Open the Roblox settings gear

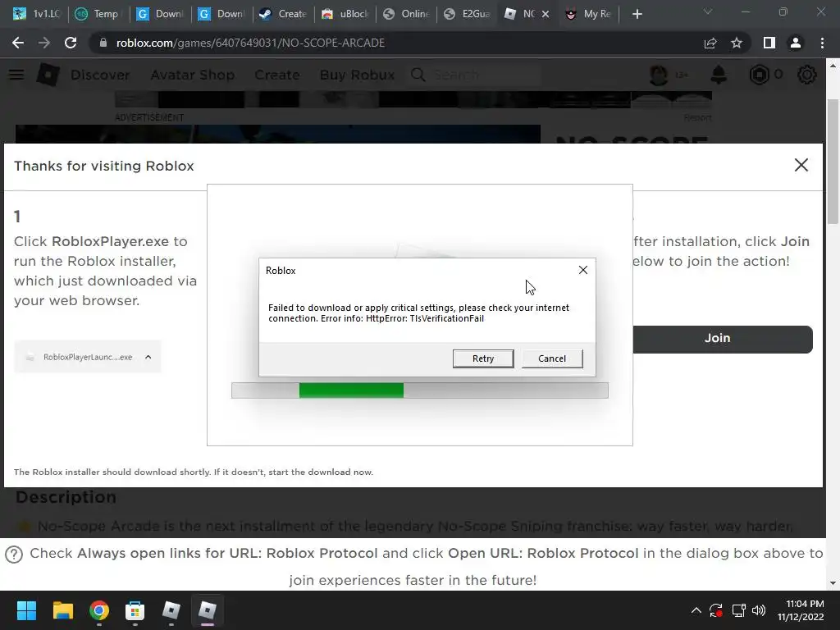click(x=807, y=75)
